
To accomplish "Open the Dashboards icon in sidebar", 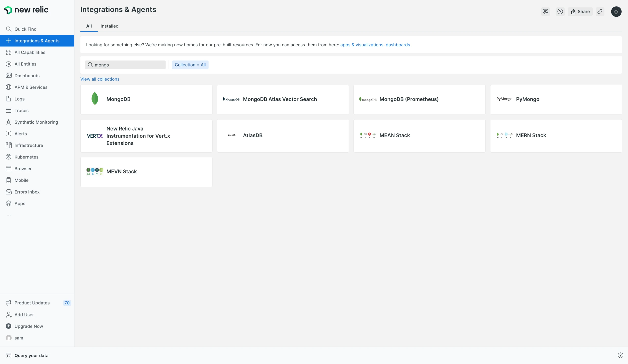I will pyautogui.click(x=9, y=76).
